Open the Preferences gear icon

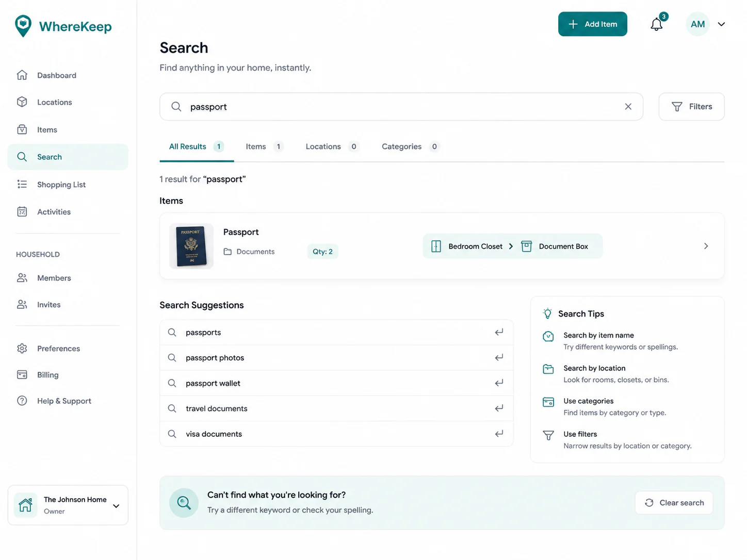point(22,349)
